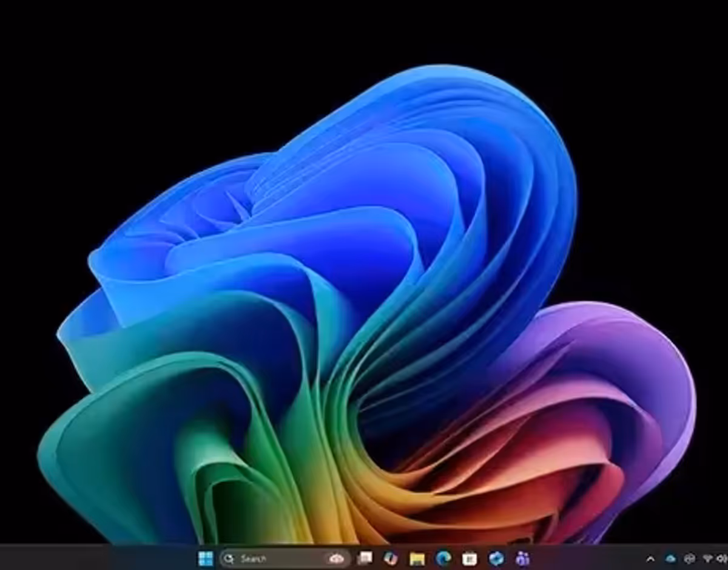Show hidden system tray icons

(x=650, y=559)
